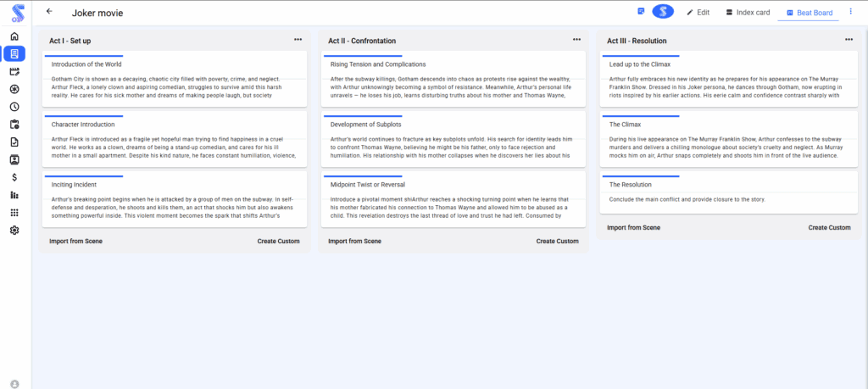Open the camera shutter sidebar icon
Image resolution: width=868 pixels, height=389 pixels.
coord(14,89)
